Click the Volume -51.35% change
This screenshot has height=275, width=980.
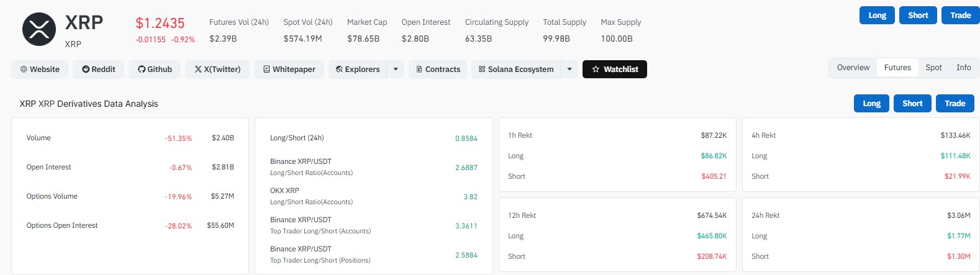[178, 138]
